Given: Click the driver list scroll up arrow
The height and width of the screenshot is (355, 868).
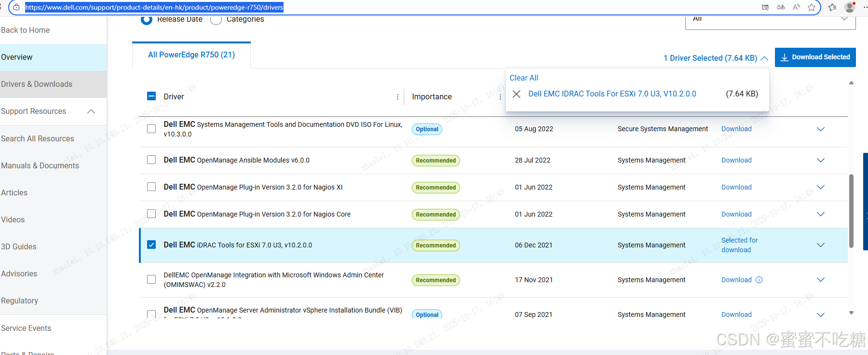Looking at the screenshot, I should tap(851, 83).
